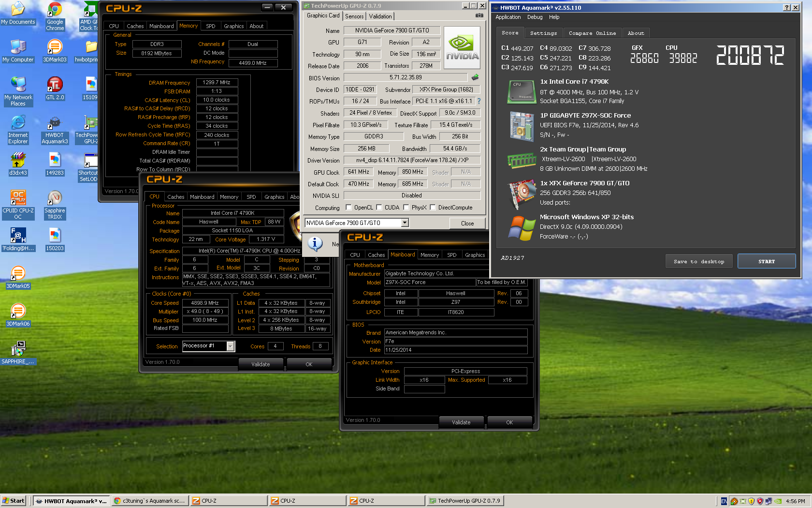Click BIOS Version field in GPU-Z

(406, 77)
